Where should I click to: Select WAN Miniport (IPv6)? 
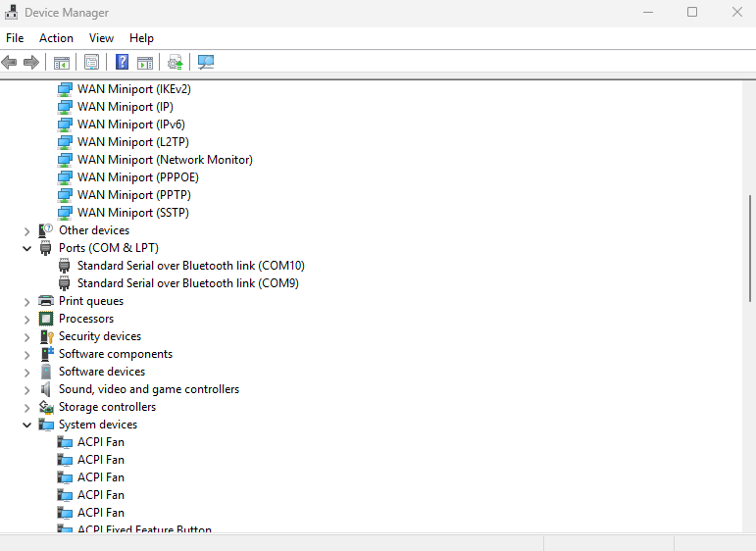[x=131, y=125]
